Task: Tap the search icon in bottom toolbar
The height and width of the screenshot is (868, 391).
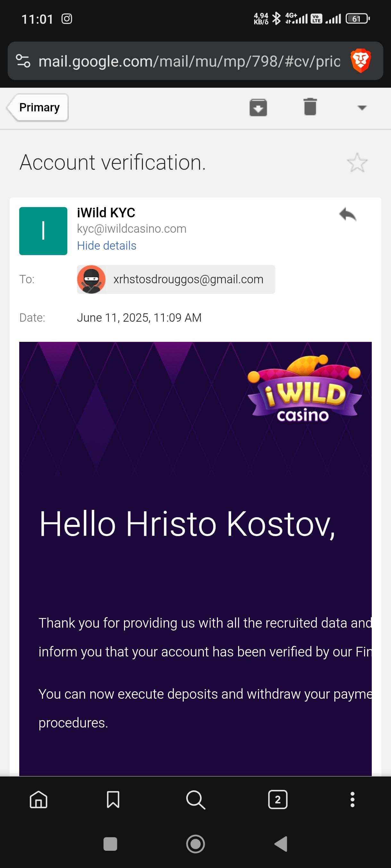Action: 195,800
